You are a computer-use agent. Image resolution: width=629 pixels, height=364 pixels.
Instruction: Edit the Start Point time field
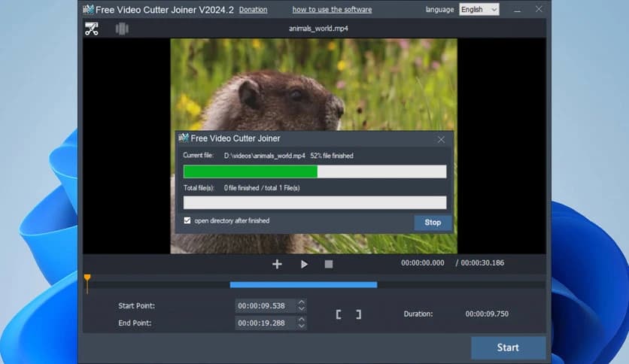[x=266, y=306]
